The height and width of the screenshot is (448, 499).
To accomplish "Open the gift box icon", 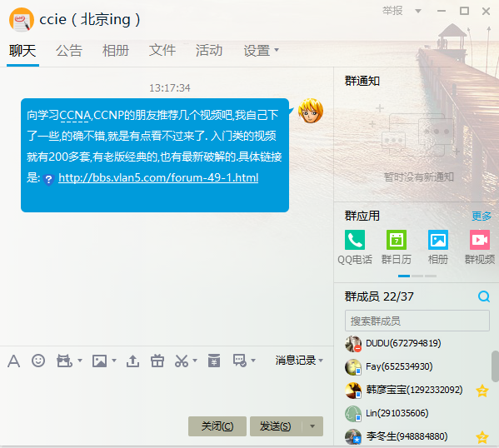I will tap(157, 361).
